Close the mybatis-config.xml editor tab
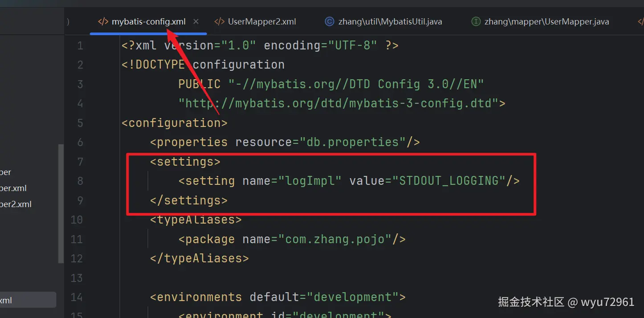 pyautogui.click(x=196, y=22)
